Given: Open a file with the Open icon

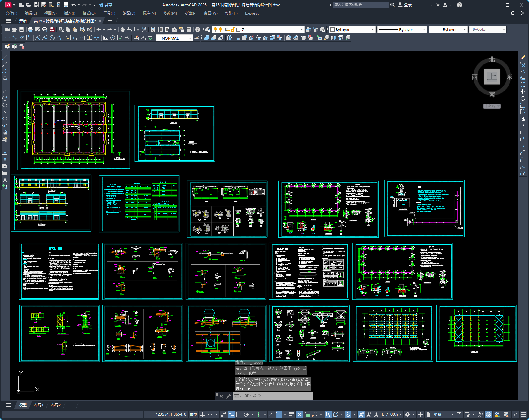Looking at the screenshot, I should tap(15, 29).
